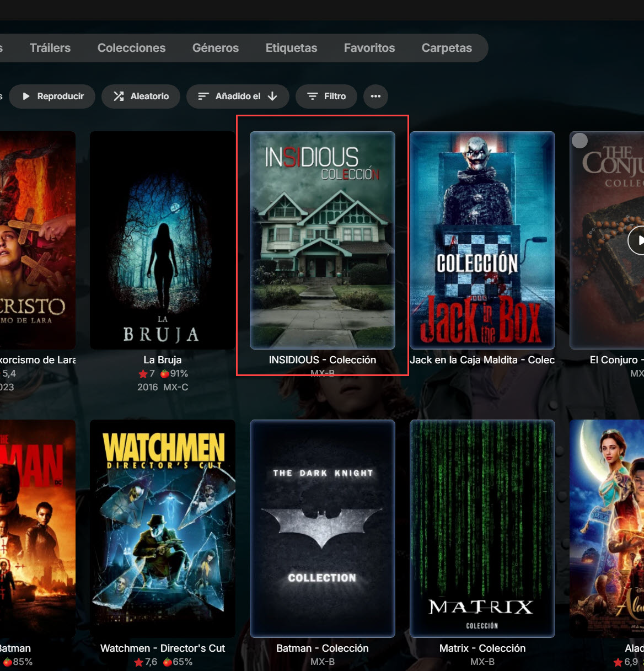Click the 'La Bruja' title text

pyautogui.click(x=163, y=360)
